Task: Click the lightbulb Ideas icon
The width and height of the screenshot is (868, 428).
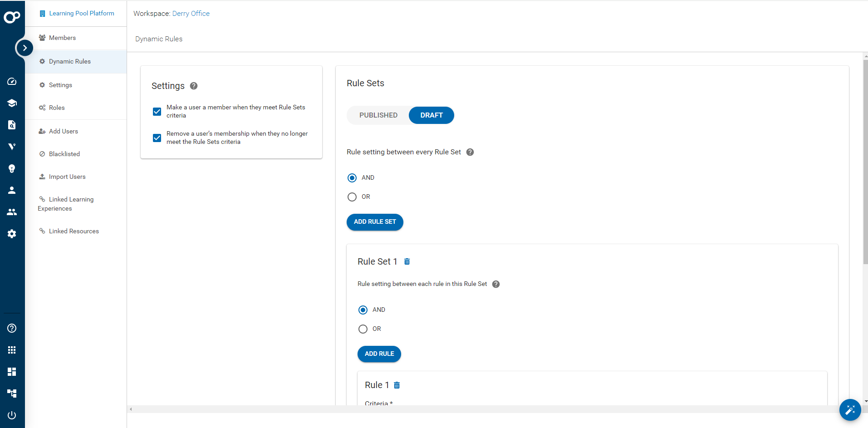Action: (12, 168)
